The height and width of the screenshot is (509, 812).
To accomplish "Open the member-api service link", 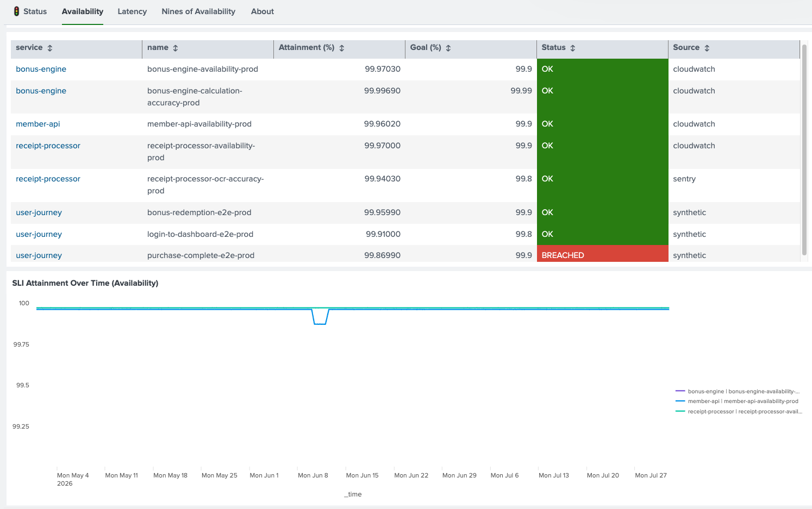I will pos(38,124).
